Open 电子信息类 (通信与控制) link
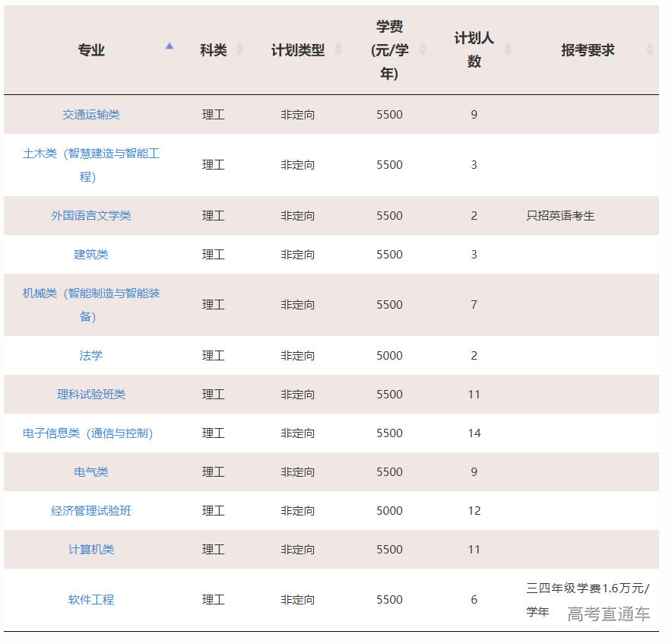The width and height of the screenshot is (672, 644). (x=88, y=433)
